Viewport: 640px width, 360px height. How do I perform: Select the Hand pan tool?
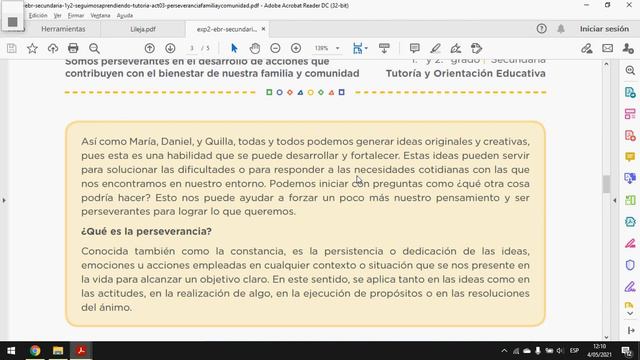(255, 49)
